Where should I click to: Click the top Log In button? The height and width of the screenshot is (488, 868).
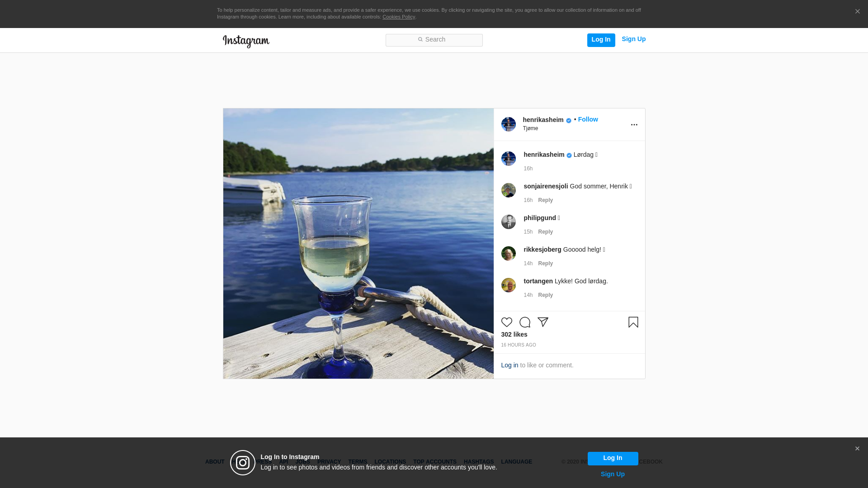(601, 40)
